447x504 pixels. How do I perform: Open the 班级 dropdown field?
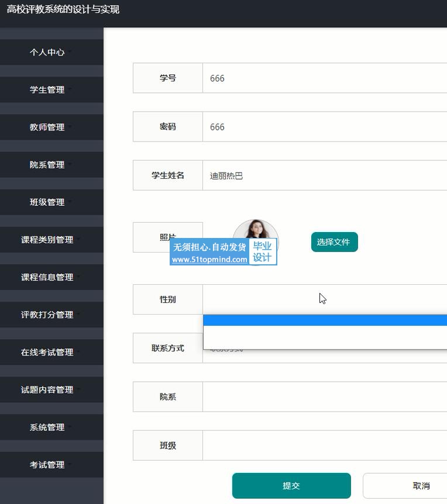point(325,446)
